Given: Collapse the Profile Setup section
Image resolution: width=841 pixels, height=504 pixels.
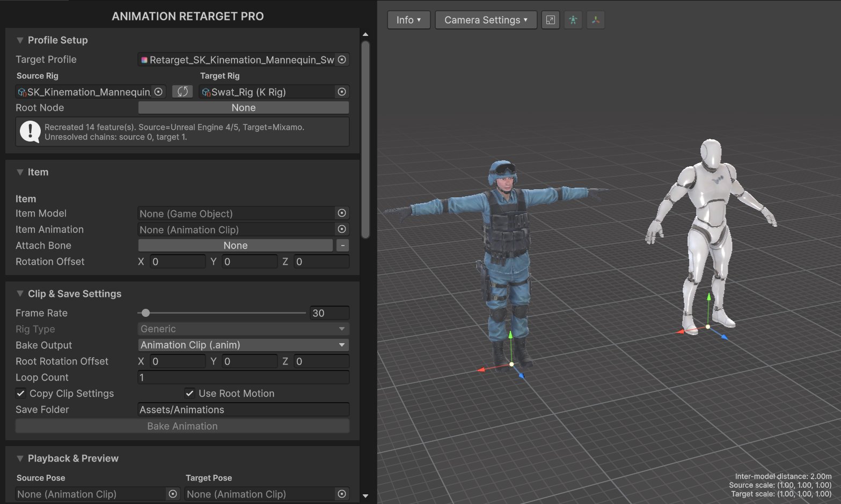Looking at the screenshot, I should [20, 40].
